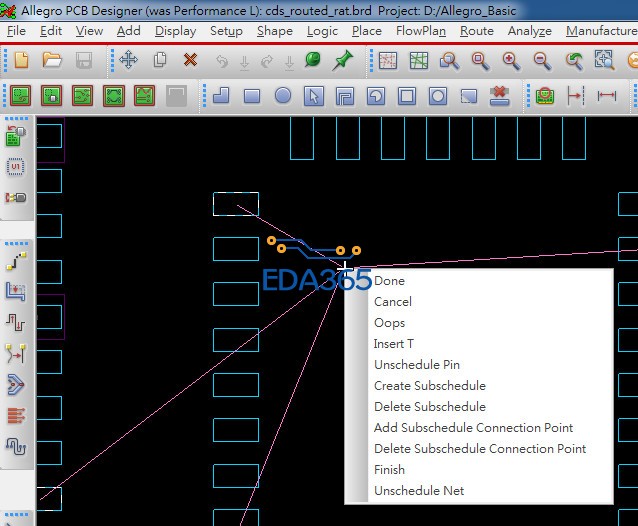
Task: Open the File menu
Action: click(x=16, y=31)
